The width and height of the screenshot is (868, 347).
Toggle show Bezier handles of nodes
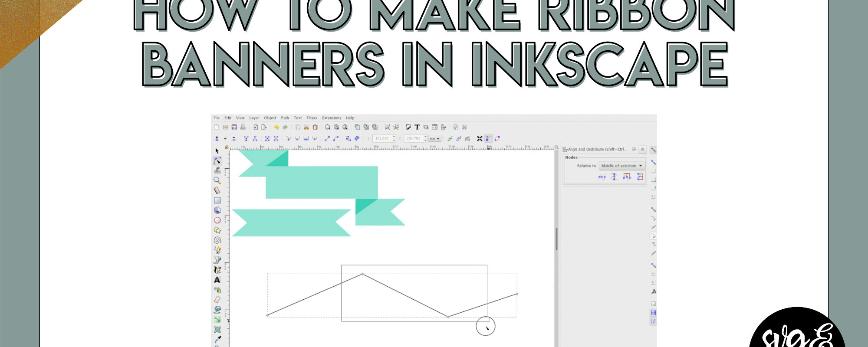tap(488, 138)
